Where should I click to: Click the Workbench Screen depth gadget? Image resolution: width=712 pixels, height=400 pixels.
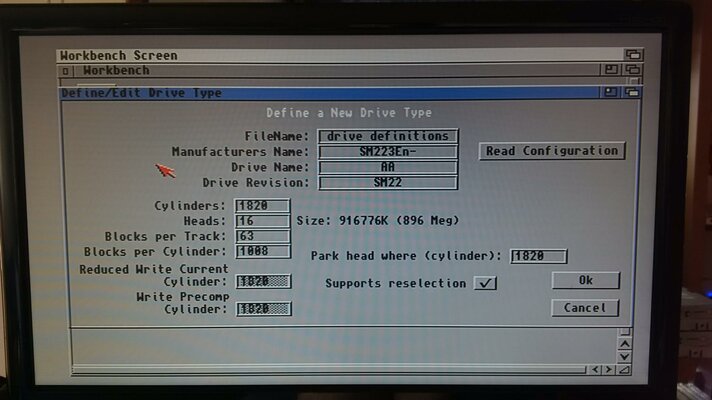click(633, 55)
